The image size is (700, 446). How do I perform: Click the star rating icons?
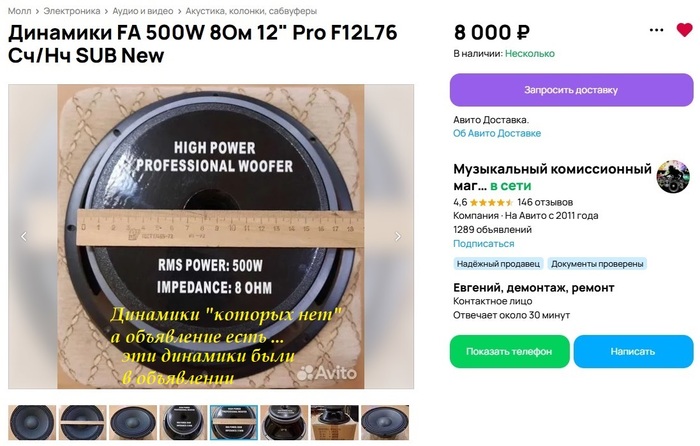click(x=491, y=202)
